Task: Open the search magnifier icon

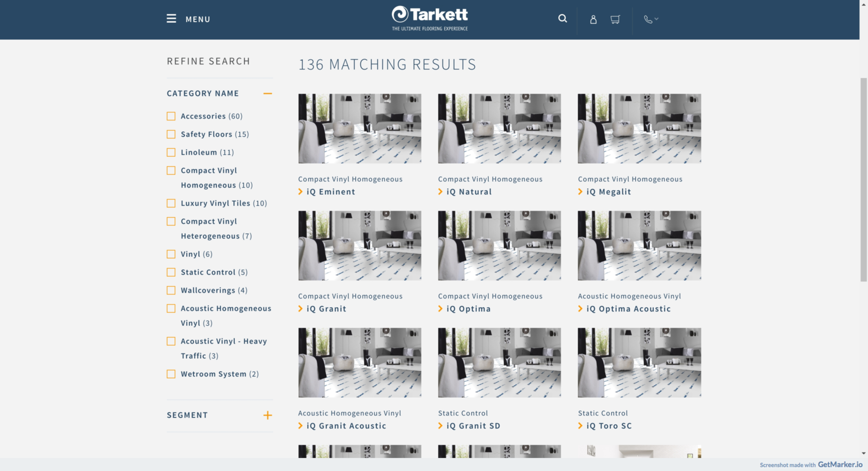Action: [563, 18]
